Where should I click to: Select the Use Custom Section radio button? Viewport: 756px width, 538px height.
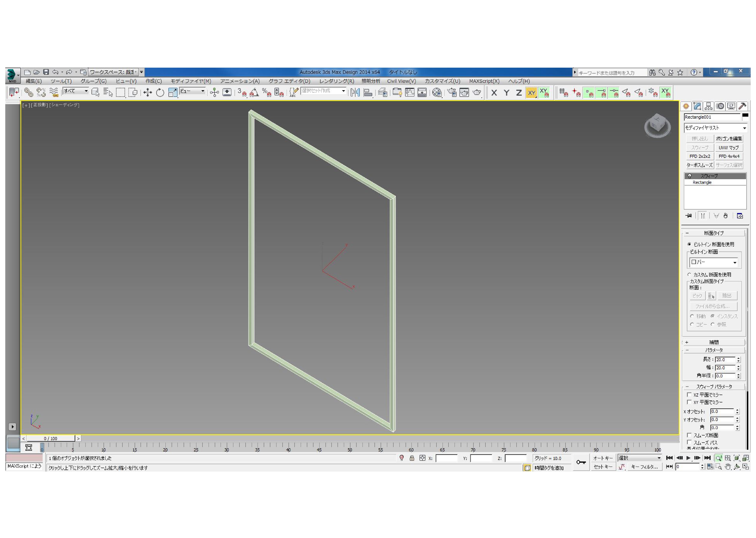click(689, 274)
